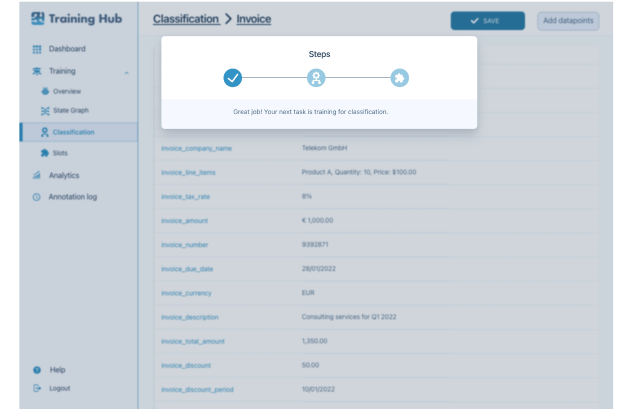
Task: Click the completed checkmark step circle
Action: pos(233,78)
